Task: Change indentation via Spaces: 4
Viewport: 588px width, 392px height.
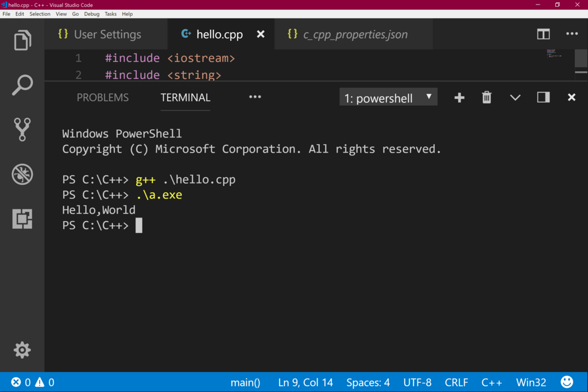Action: [368, 382]
